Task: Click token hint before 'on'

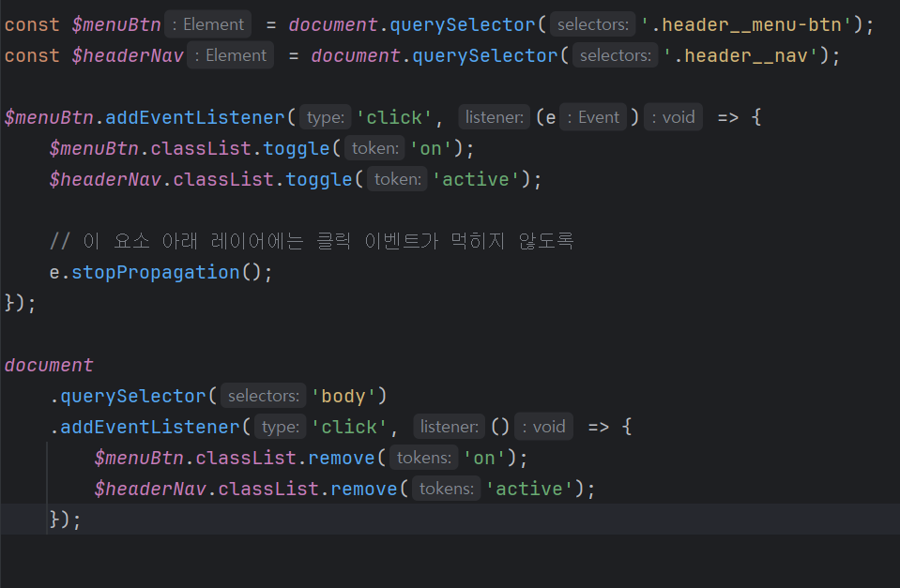Action: click(375, 148)
